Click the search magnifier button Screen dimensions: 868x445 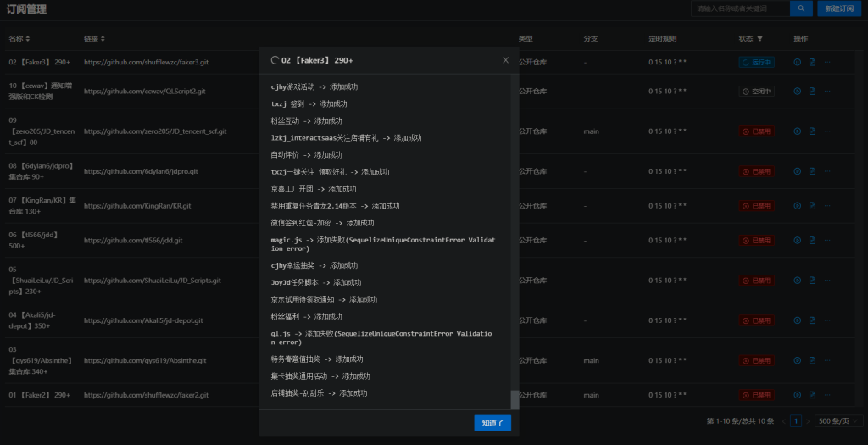801,8
